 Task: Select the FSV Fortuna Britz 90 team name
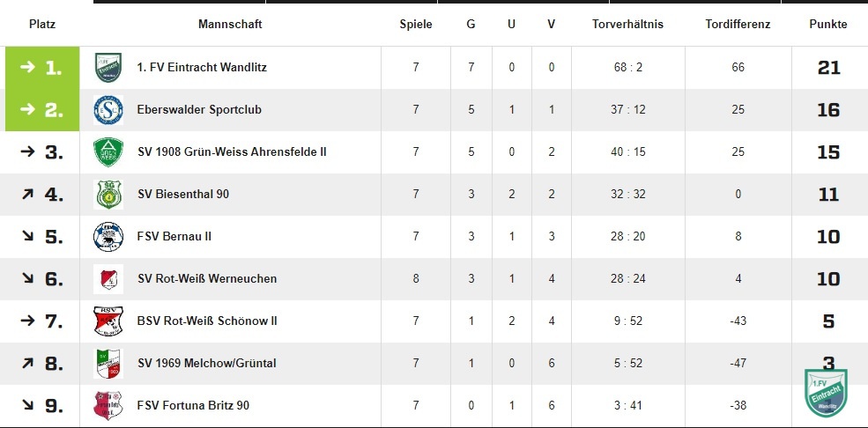[x=193, y=406]
